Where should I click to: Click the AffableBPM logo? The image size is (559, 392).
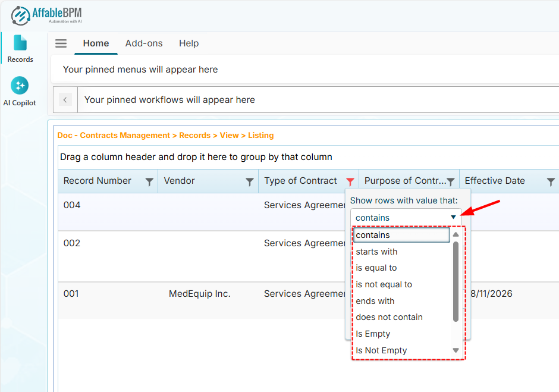pos(46,15)
